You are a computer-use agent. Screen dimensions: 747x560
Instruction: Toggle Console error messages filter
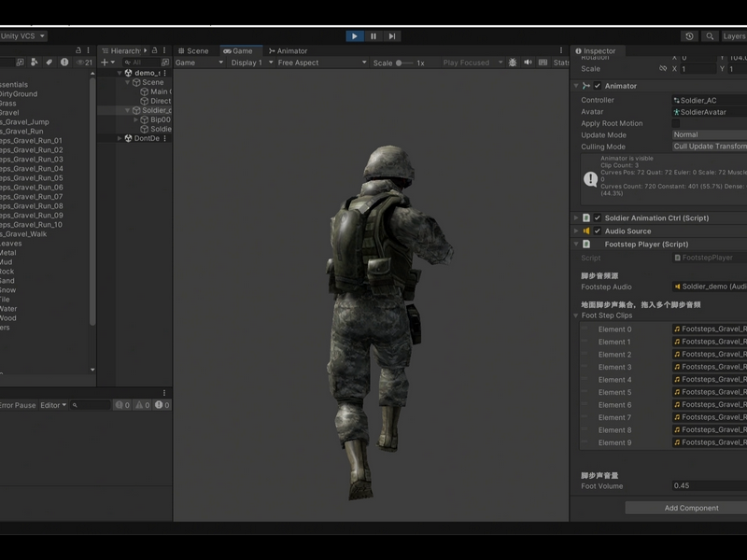162,405
